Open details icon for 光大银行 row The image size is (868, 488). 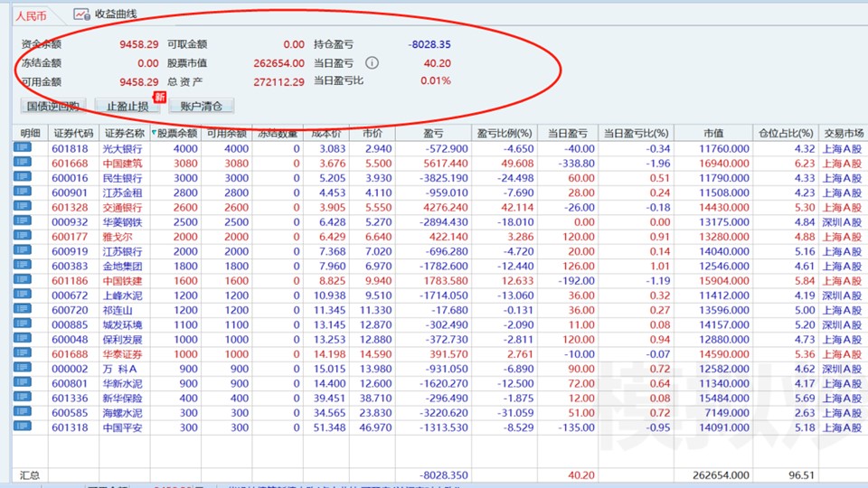tap(23, 147)
